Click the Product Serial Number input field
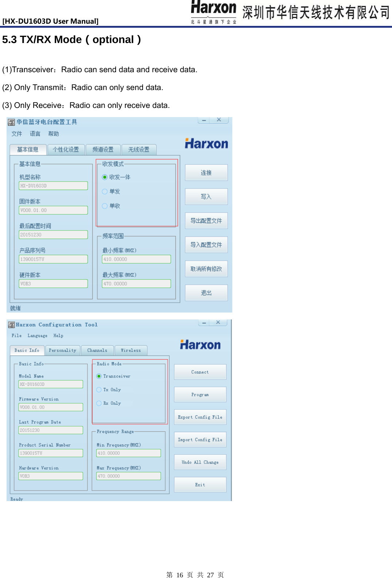 [51, 453]
